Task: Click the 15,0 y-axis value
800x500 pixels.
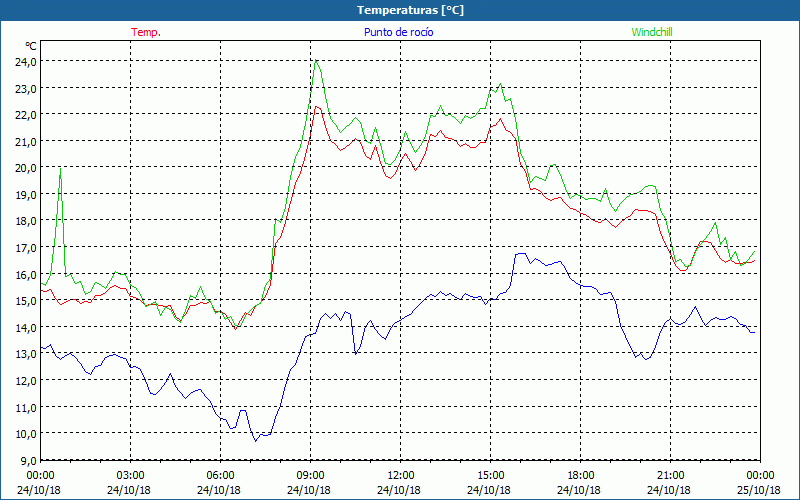Action: point(27,301)
